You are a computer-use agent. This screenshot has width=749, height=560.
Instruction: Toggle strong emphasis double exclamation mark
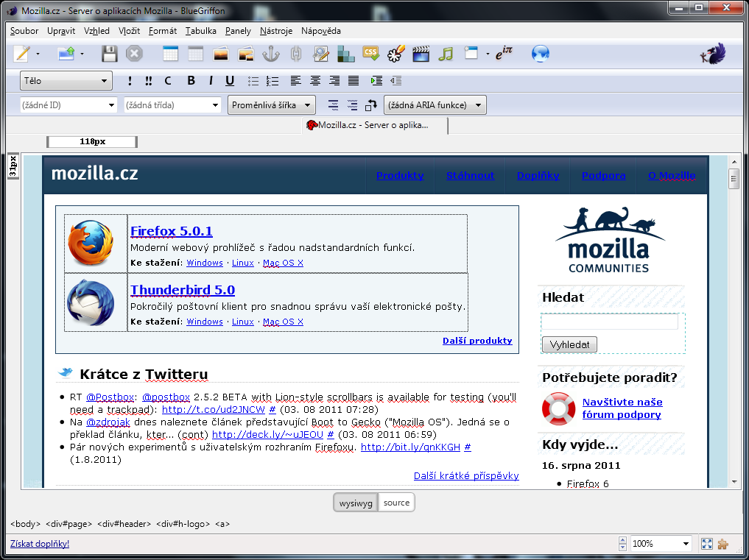[149, 81]
